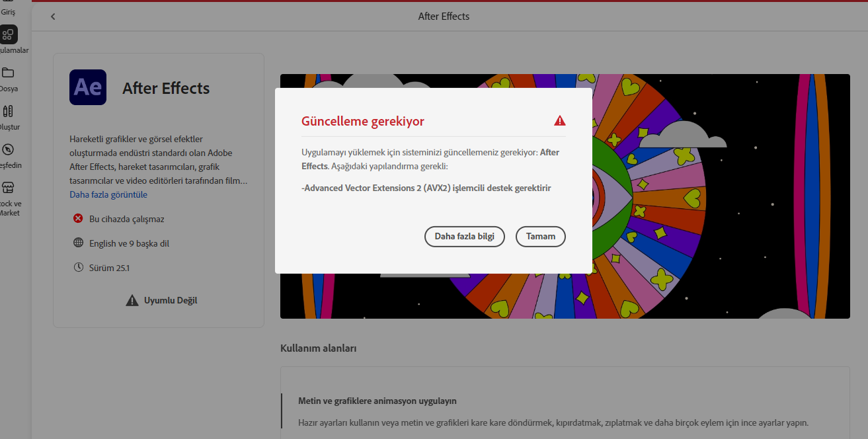Click the red warning triangle in dialog
Viewport: 868px width, 439px height.
560,121
